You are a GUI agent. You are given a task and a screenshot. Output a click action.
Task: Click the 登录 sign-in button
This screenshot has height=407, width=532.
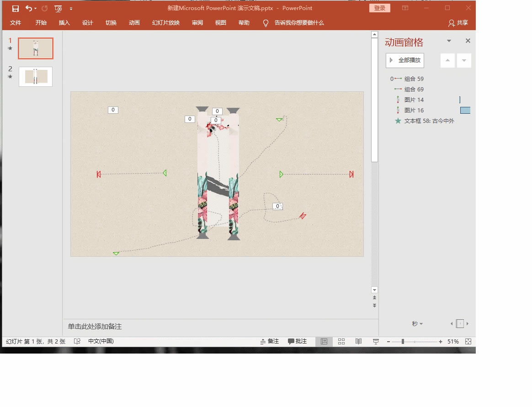point(379,8)
